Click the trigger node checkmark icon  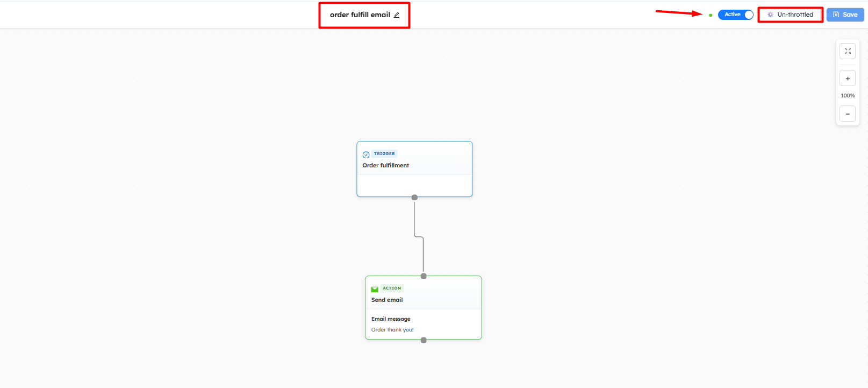point(366,155)
